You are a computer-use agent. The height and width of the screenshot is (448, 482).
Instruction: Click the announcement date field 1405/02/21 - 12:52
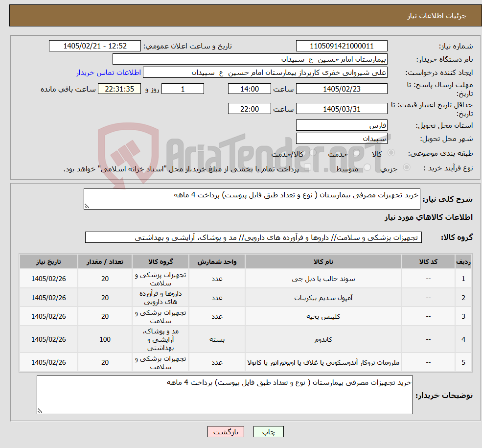(94, 46)
